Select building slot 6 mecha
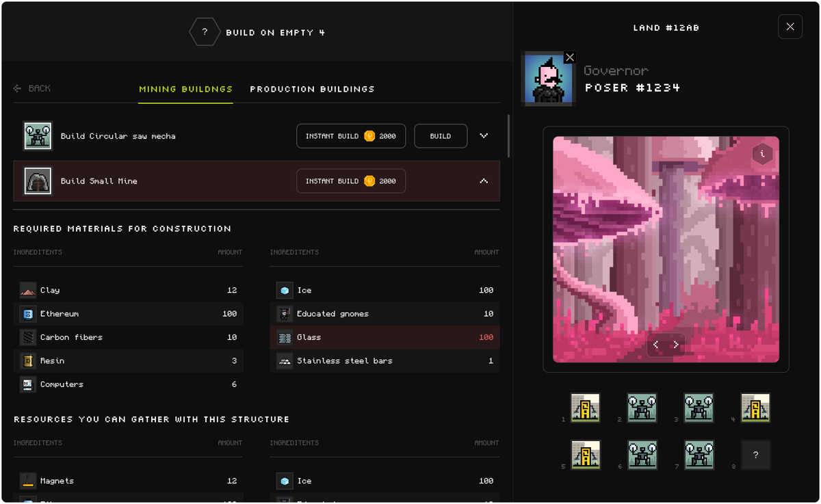The height and width of the screenshot is (504, 821). point(642,455)
